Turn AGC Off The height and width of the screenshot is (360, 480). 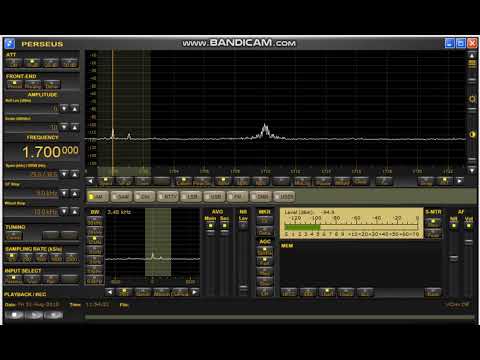265,292
